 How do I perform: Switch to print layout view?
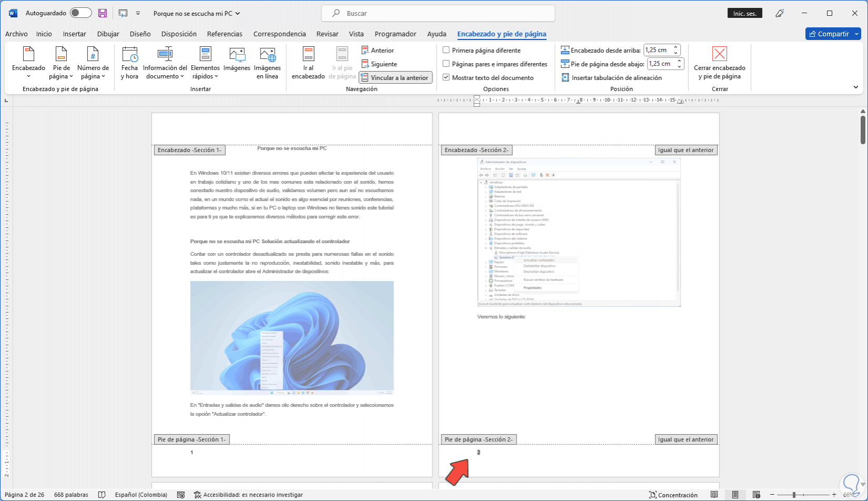[735, 495]
